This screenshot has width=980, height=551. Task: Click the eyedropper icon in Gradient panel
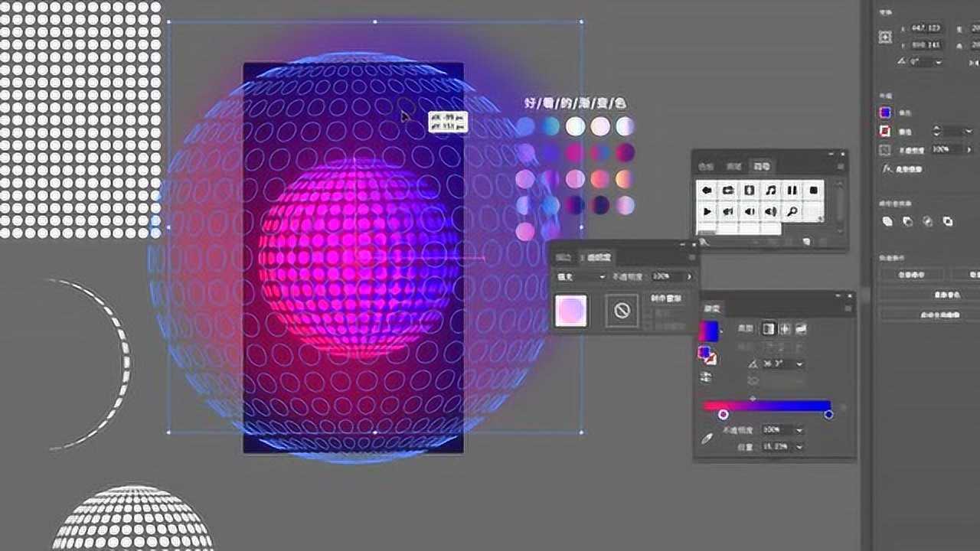click(707, 439)
